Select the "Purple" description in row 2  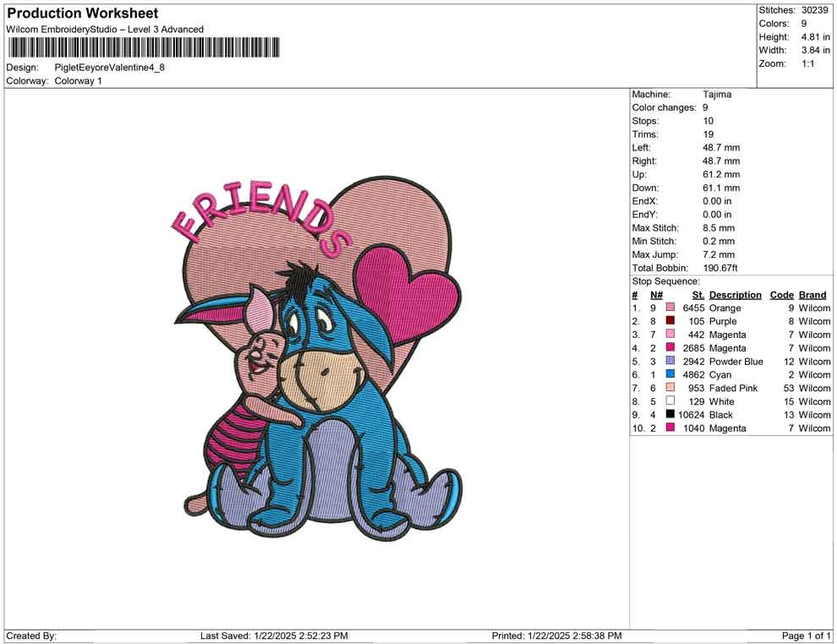tap(723, 321)
